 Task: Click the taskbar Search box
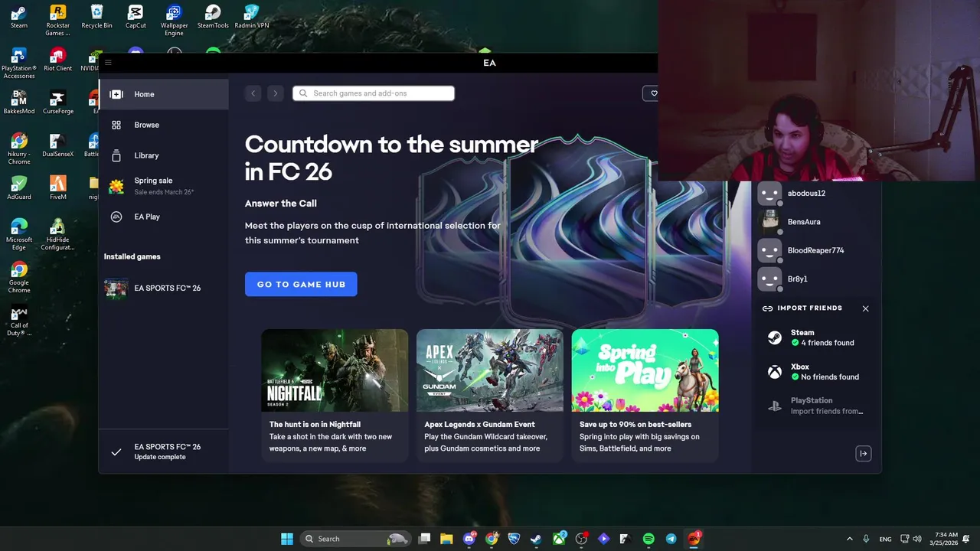[354, 539]
